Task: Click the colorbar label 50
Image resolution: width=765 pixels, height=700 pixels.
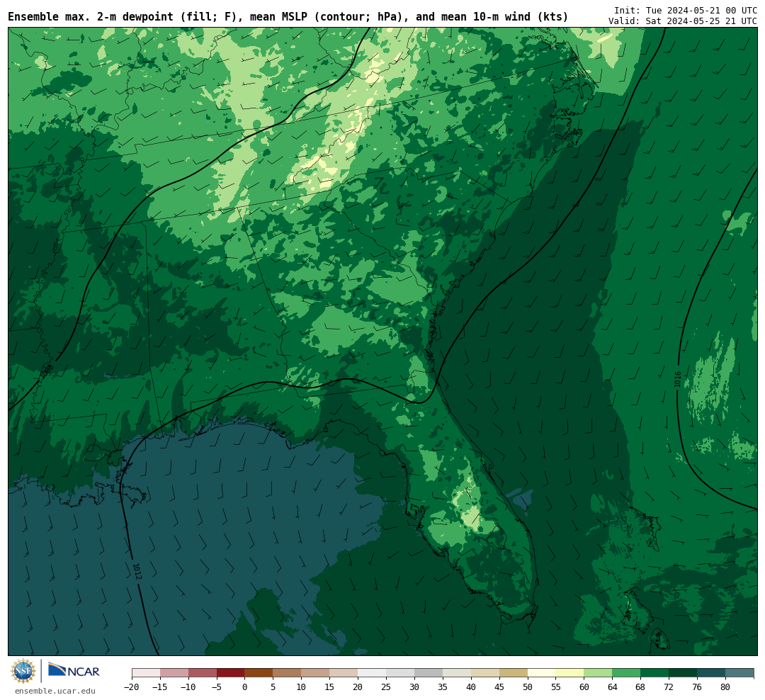Action: (528, 687)
